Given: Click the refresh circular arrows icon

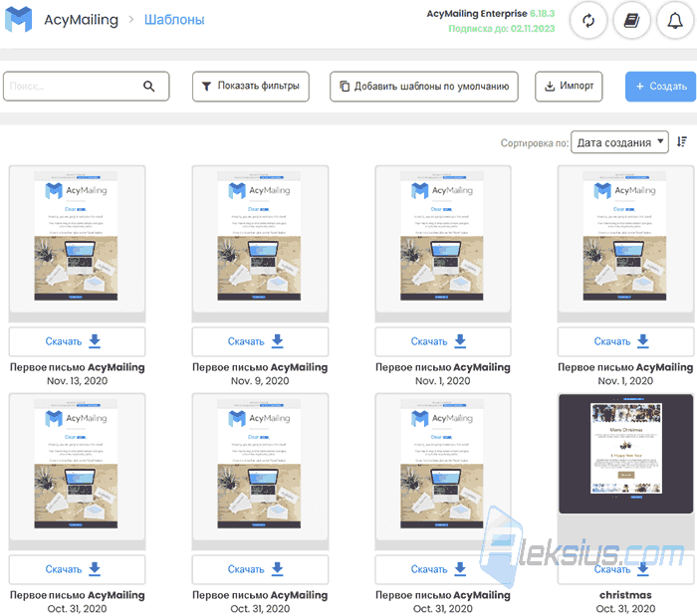Looking at the screenshot, I should (588, 21).
